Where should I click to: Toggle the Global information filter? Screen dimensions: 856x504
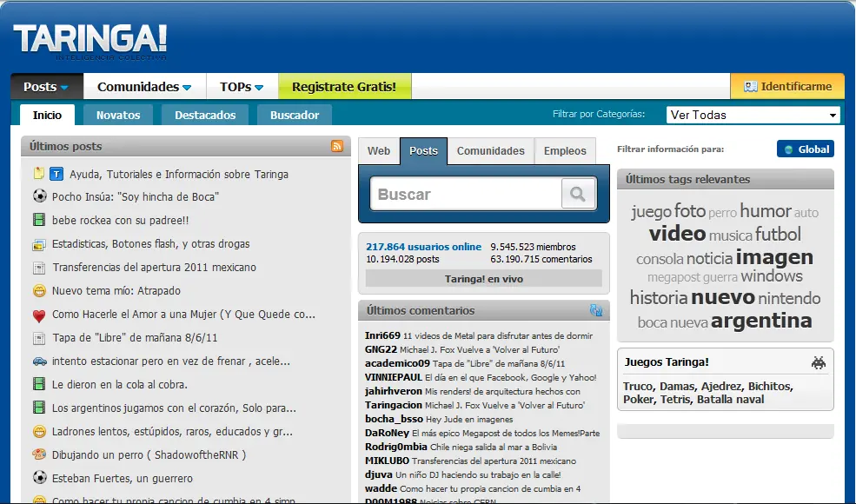pyautogui.click(x=805, y=149)
